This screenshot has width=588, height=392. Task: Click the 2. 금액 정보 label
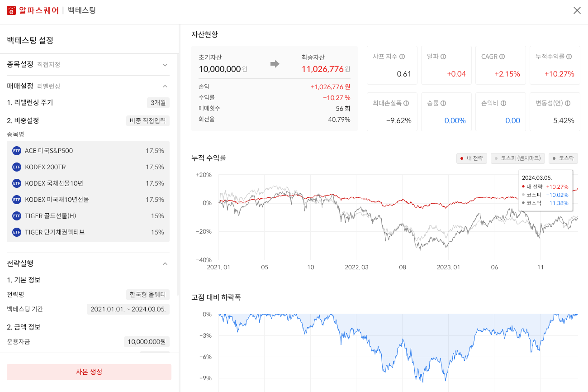point(24,327)
